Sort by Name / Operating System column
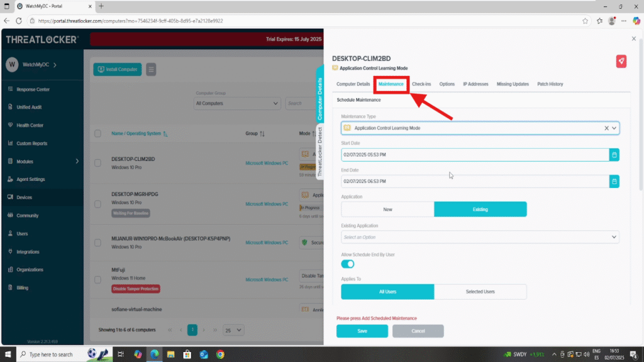Image resolution: width=644 pixels, height=362 pixels. pyautogui.click(x=139, y=133)
